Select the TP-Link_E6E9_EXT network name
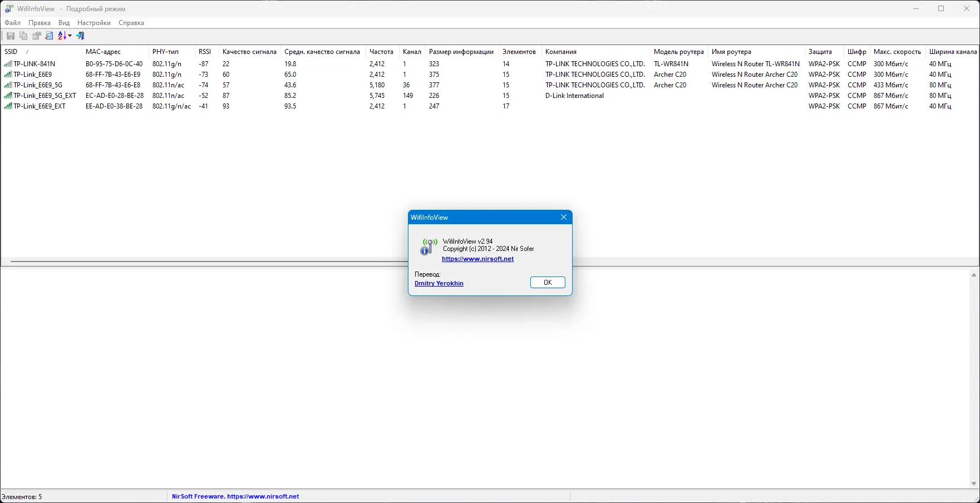980x503 pixels. (x=40, y=106)
